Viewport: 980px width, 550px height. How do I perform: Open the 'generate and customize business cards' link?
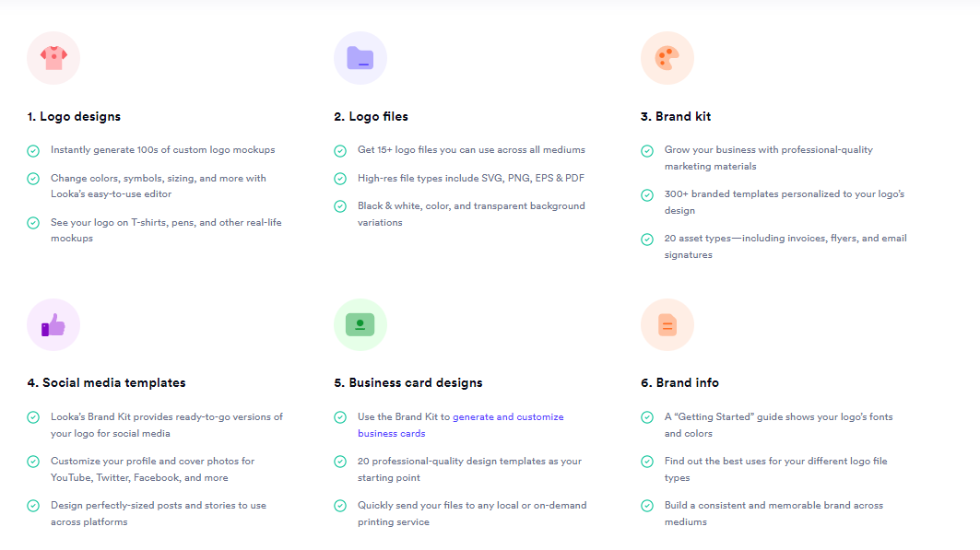[461, 425]
